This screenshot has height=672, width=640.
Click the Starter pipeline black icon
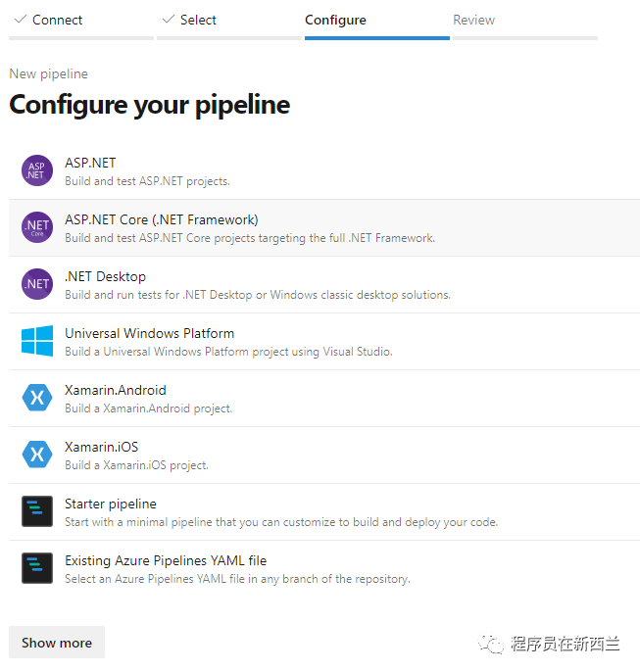coord(37,511)
